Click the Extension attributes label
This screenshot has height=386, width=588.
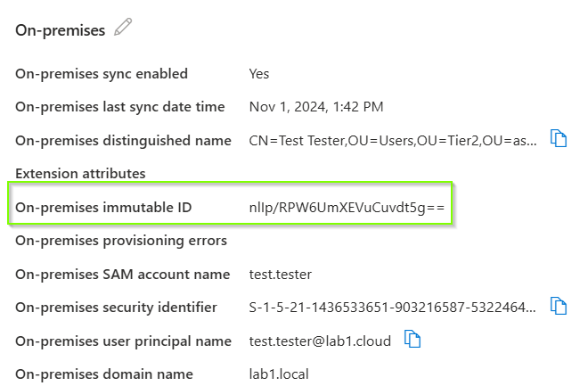(x=80, y=173)
